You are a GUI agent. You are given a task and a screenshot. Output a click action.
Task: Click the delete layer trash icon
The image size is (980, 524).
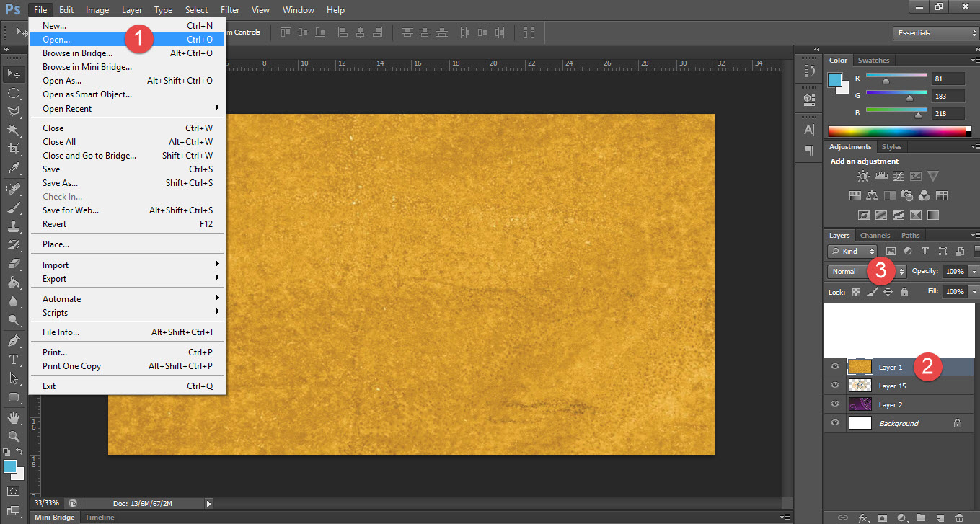[x=958, y=518]
